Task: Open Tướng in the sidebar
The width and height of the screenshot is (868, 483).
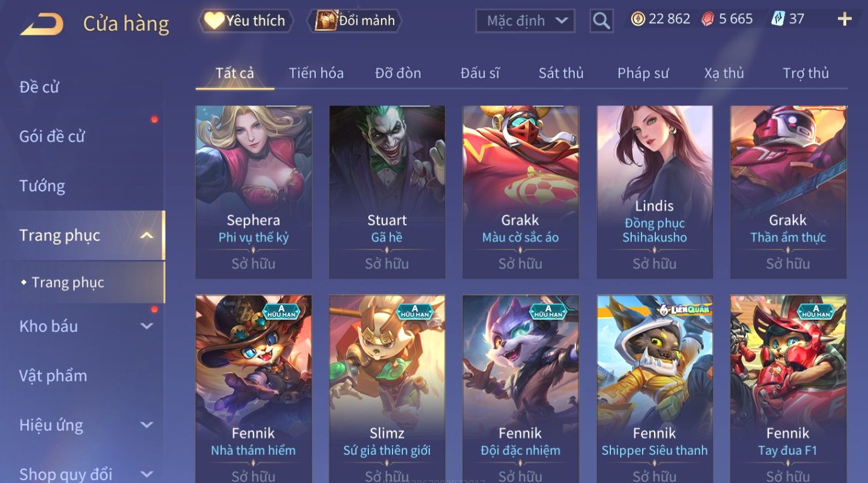Action: pyautogui.click(x=42, y=186)
